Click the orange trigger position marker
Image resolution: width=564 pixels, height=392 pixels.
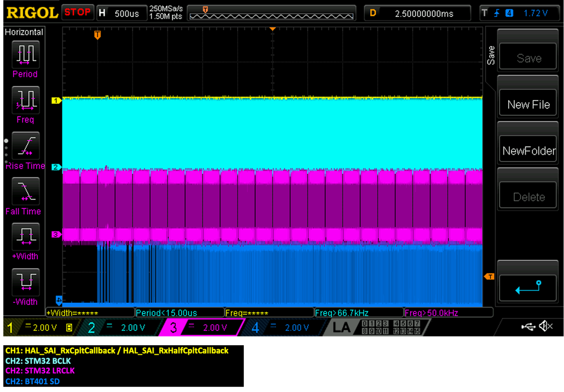pyautogui.click(x=98, y=35)
